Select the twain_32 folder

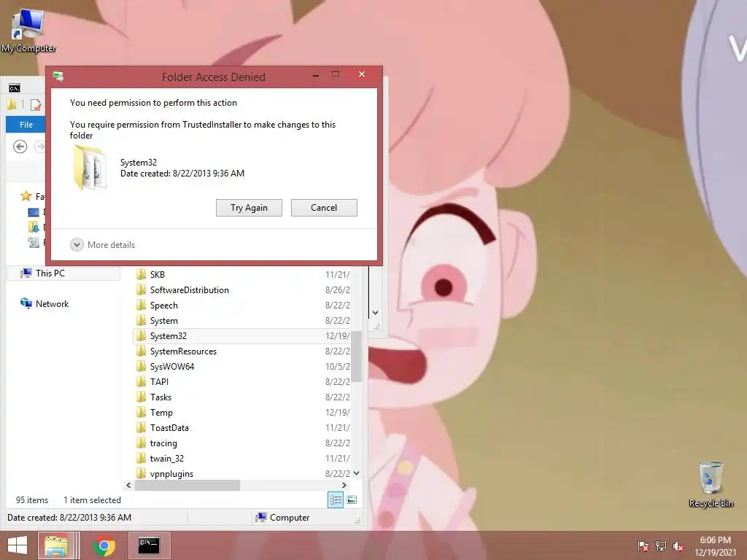[x=243, y=458]
